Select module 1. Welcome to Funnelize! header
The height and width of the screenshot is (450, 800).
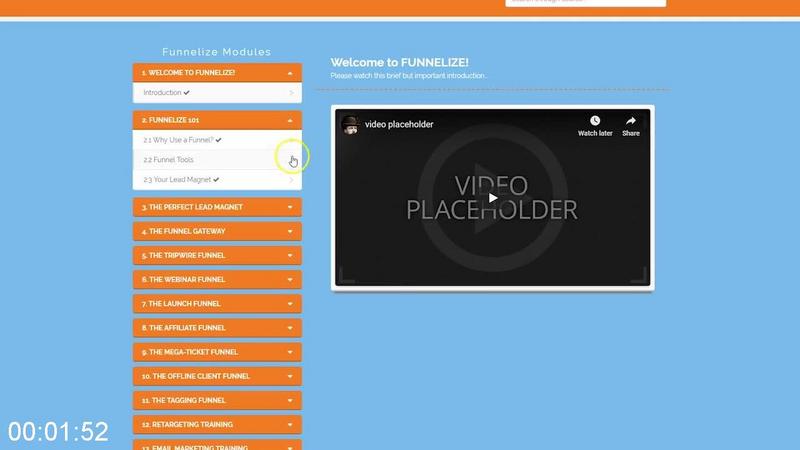(x=217, y=73)
